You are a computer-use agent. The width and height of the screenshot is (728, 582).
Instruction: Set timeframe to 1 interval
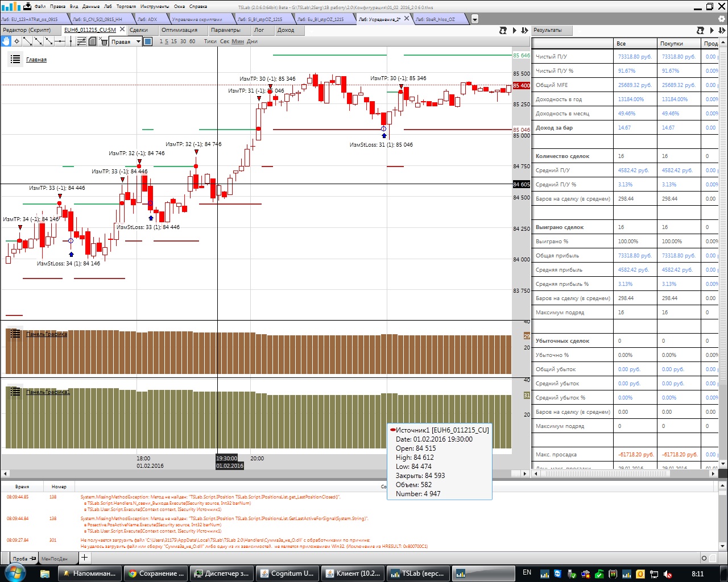point(161,41)
